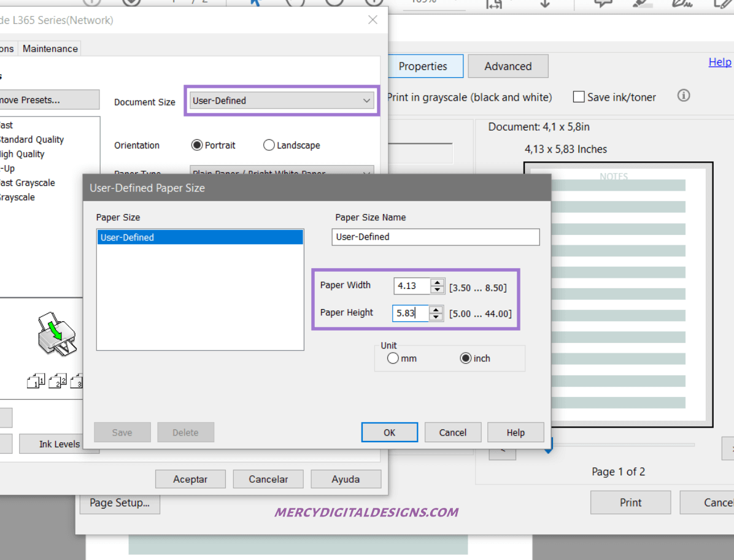The image size is (734, 560).
Task: Open the Add Comment speech bubble icon
Action: pyautogui.click(x=602, y=4)
